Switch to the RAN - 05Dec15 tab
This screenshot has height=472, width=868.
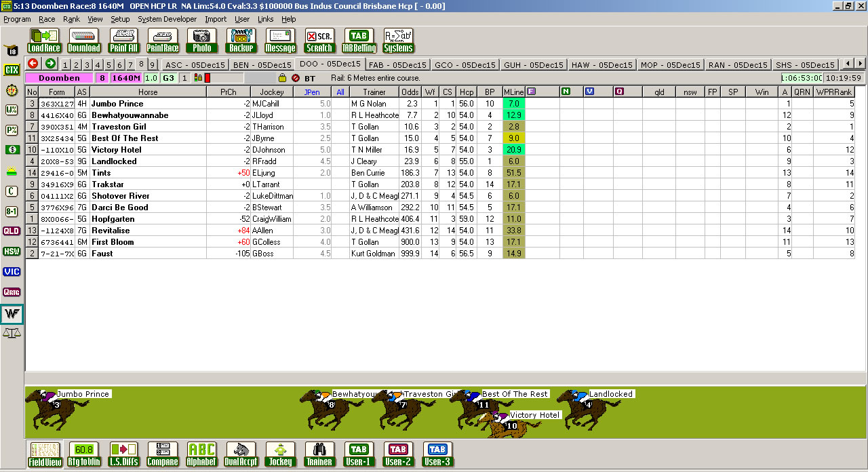point(738,65)
